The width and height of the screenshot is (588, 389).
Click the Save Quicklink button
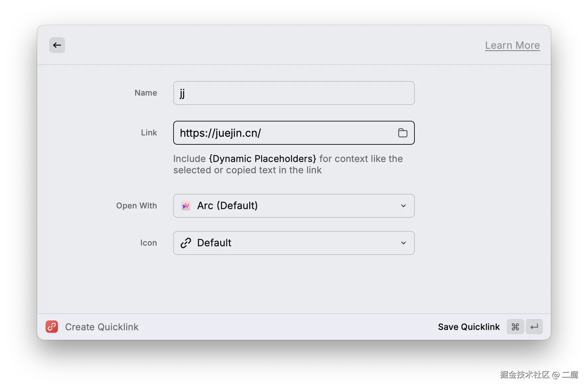(x=469, y=327)
